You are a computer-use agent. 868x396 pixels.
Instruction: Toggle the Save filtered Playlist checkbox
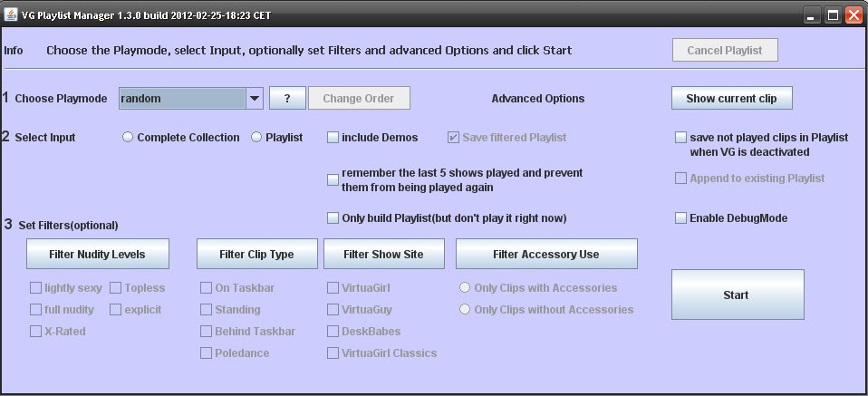[453, 138]
